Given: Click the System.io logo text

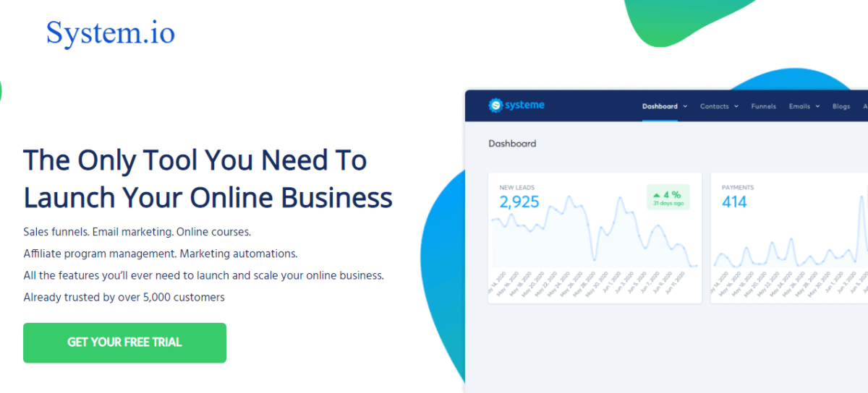Looking at the screenshot, I should pyautogui.click(x=110, y=33).
